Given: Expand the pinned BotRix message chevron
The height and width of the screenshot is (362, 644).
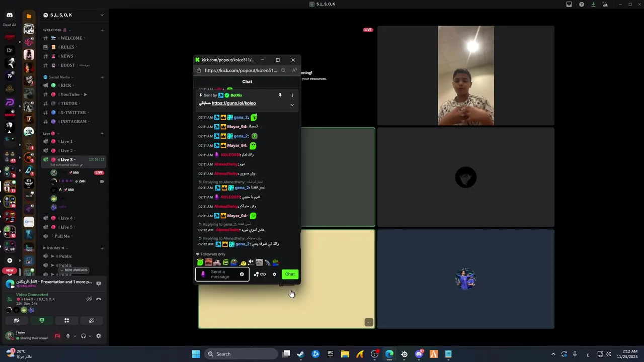Looking at the screenshot, I should pyautogui.click(x=292, y=105).
